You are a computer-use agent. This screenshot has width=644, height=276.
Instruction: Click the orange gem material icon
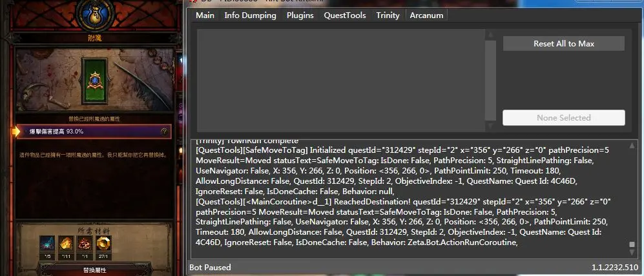(66, 244)
